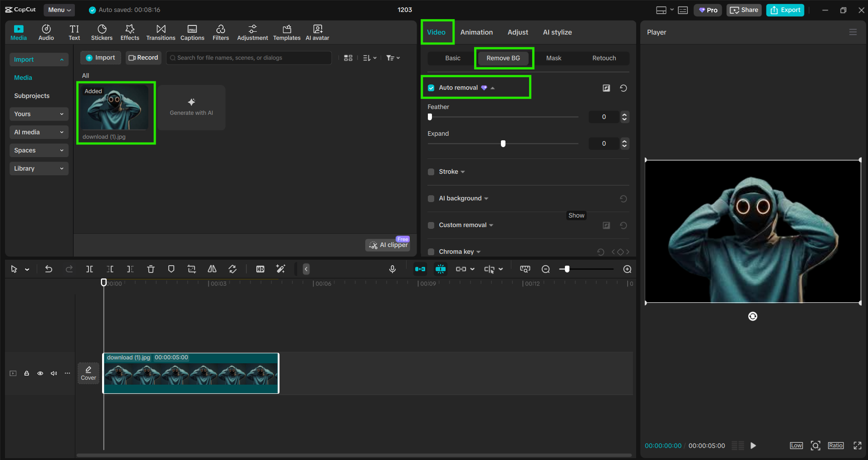868x460 pixels.
Task: Hide the track with eye icon
Action: (40, 373)
